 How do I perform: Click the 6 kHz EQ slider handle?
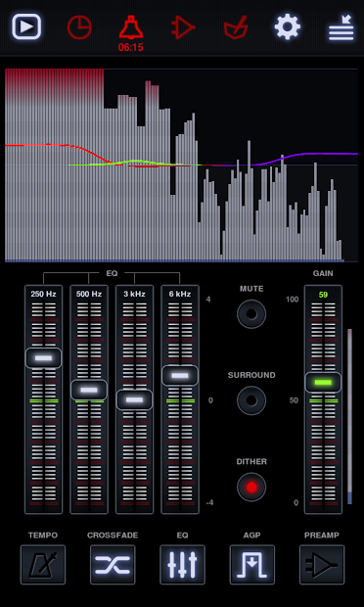click(180, 375)
